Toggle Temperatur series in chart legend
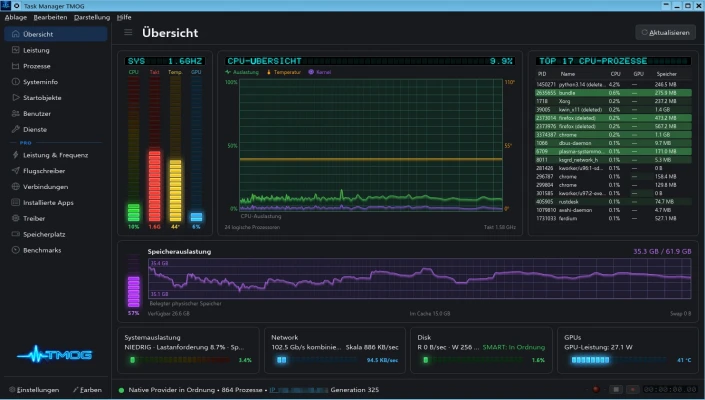This screenshot has height=400, width=705. pyautogui.click(x=284, y=72)
